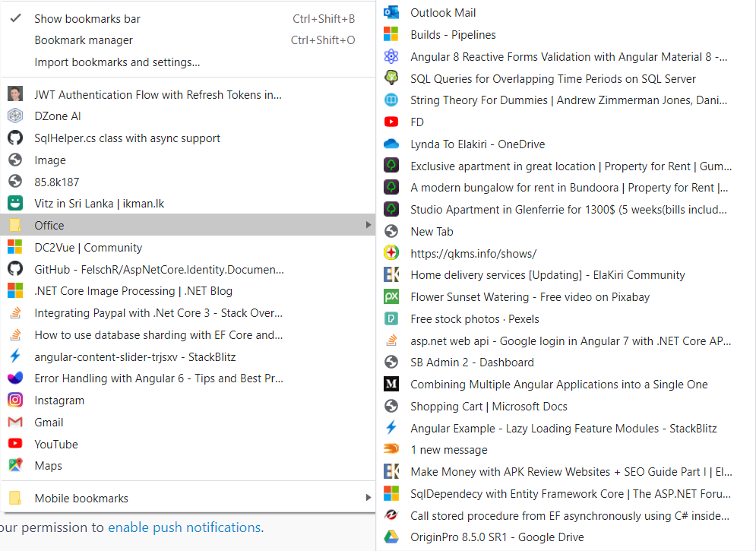Open asp.net web api Google login bookmark
The image size is (756, 551).
click(566, 340)
